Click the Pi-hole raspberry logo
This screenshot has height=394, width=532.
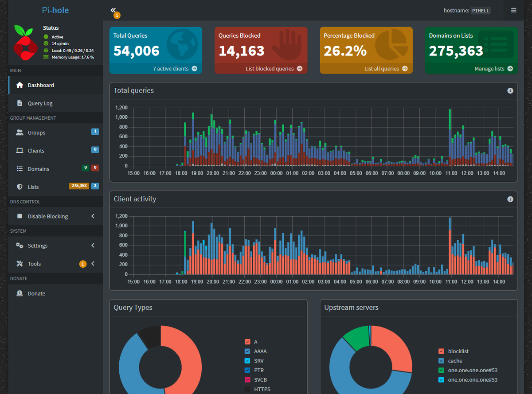[x=25, y=43]
